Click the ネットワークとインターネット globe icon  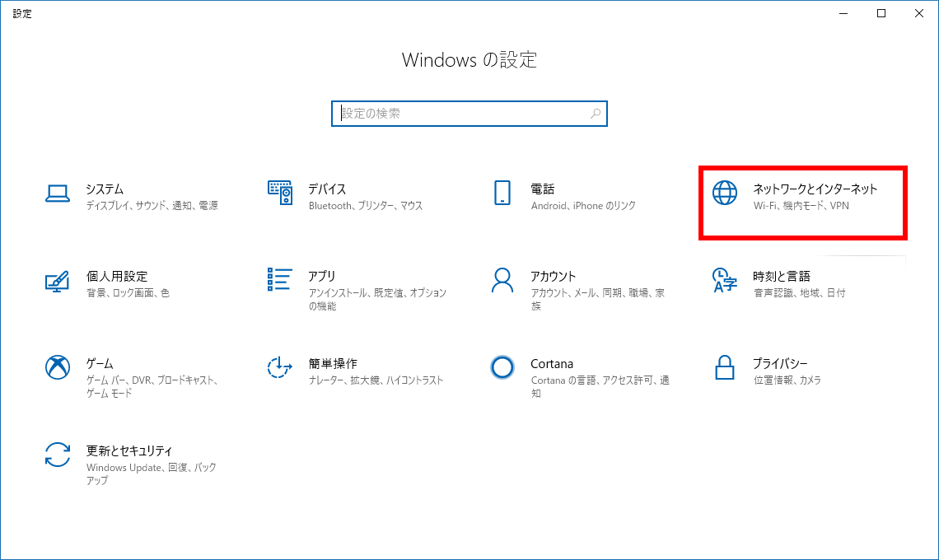point(725,193)
